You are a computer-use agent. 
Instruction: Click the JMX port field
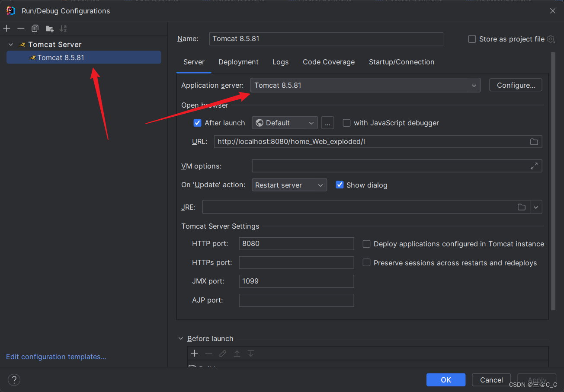(x=296, y=281)
